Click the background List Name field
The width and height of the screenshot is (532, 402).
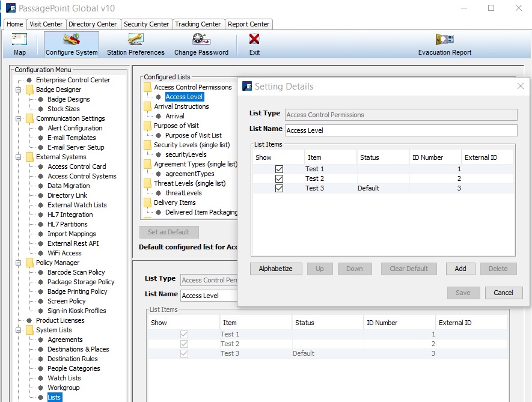pos(209,296)
